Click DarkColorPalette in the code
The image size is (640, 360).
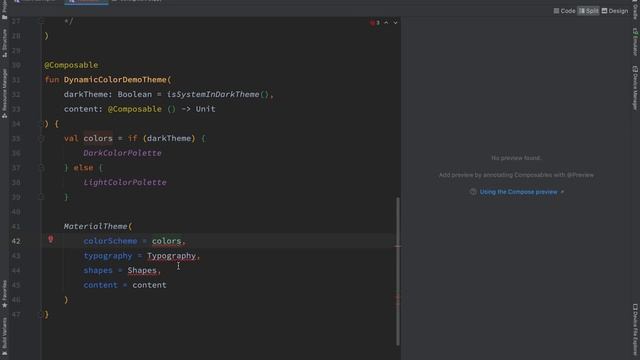pyautogui.click(x=122, y=153)
